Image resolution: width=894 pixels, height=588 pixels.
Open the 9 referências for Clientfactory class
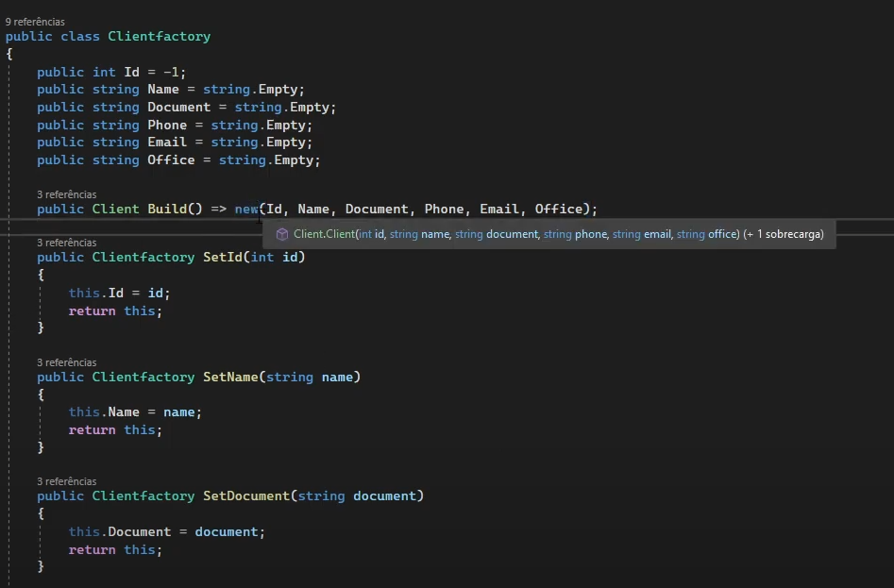pyautogui.click(x=35, y=21)
